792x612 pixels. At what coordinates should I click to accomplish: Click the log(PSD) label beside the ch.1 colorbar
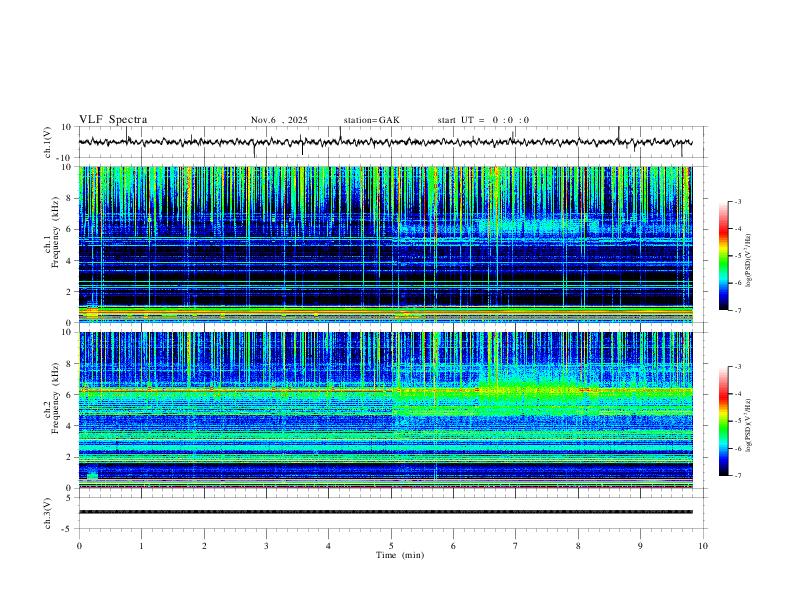(x=748, y=261)
